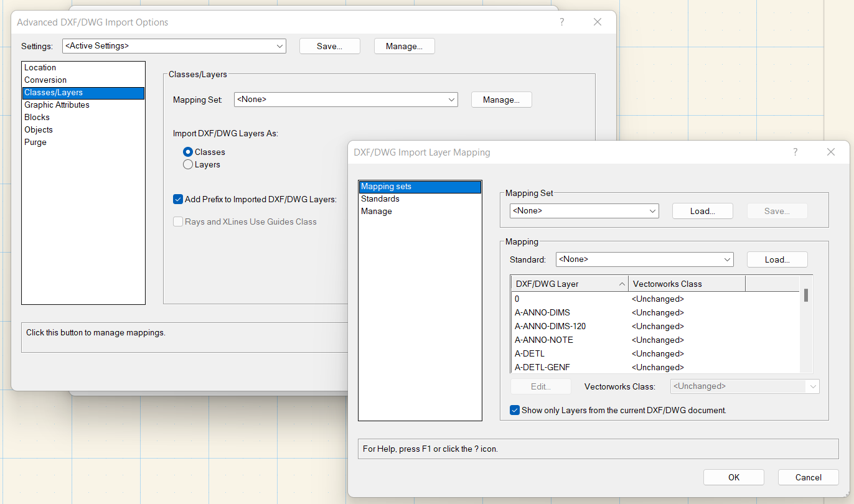Open the Settings dropdown showing Active Settings
Image resolution: width=854 pixels, height=504 pixels.
coord(174,46)
